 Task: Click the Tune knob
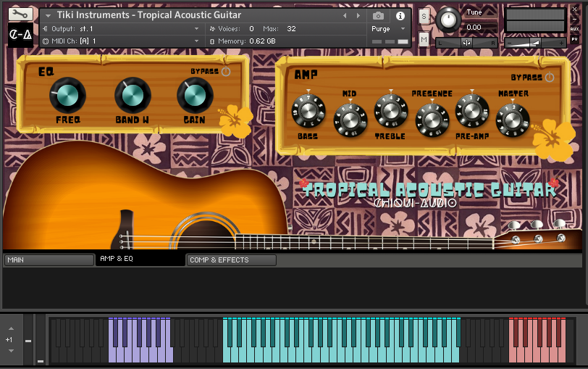point(449,20)
